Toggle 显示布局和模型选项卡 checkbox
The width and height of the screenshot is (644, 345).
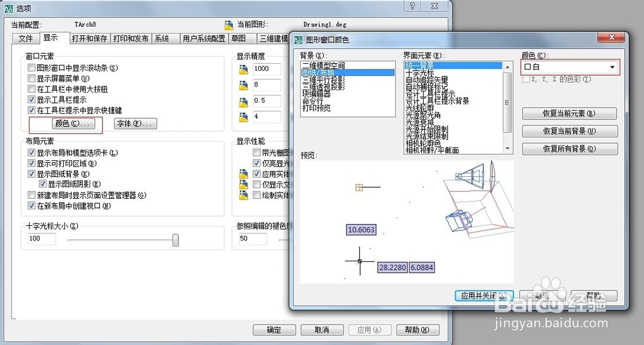pyautogui.click(x=31, y=153)
